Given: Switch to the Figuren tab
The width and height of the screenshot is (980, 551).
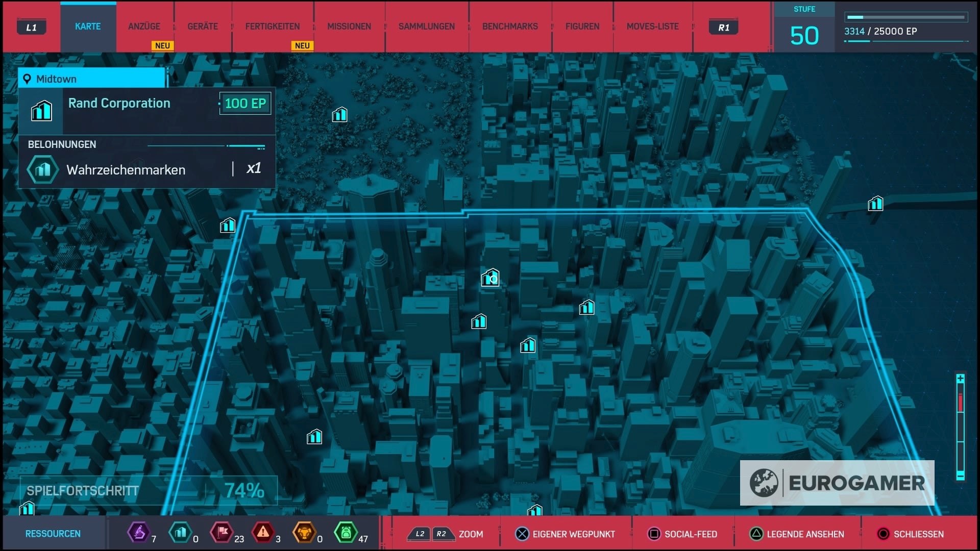Looking at the screenshot, I should tap(582, 27).
